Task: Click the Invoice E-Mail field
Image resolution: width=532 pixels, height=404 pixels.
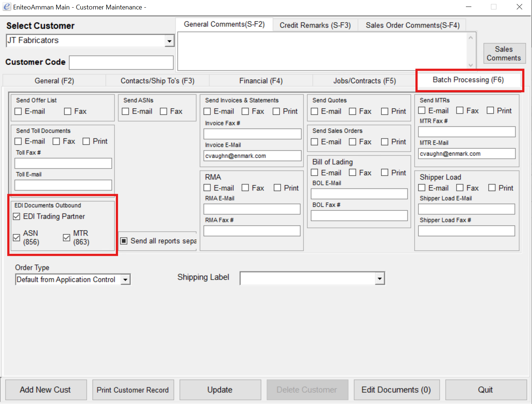Action: 252,156
